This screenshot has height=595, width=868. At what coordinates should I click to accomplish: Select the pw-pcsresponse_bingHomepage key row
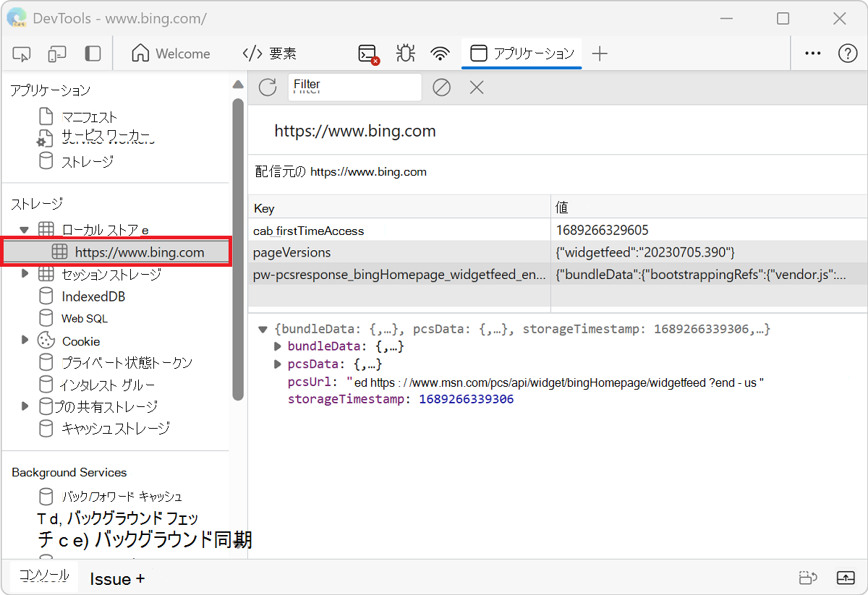pyautogui.click(x=399, y=275)
